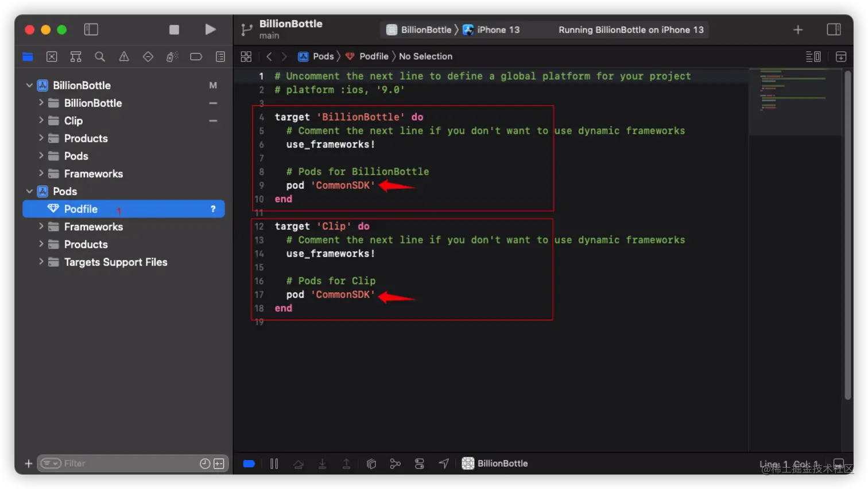Expand the BillionBottle folder

point(41,103)
